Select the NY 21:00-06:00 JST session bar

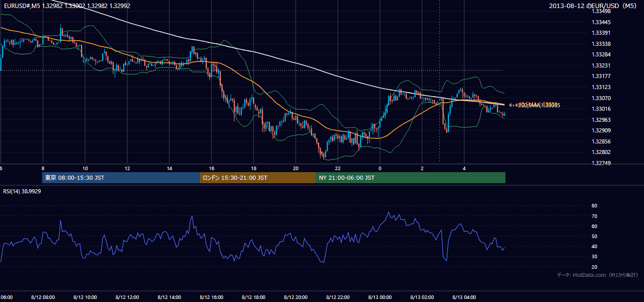411,178
